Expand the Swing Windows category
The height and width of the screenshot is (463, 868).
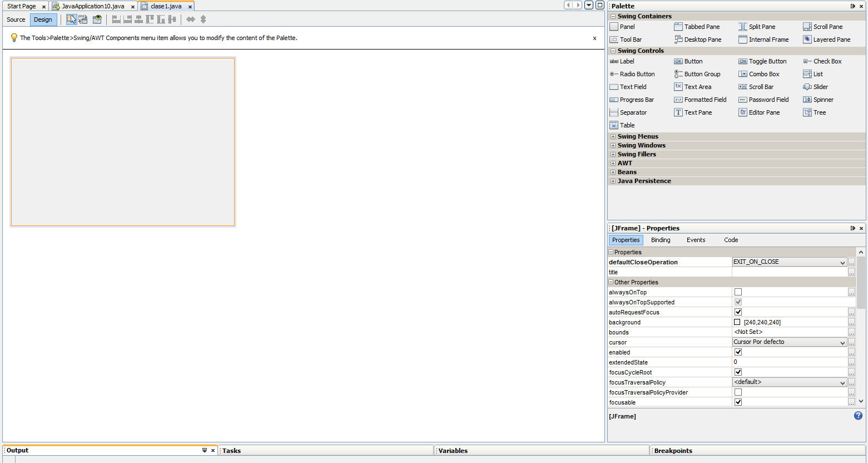click(613, 145)
